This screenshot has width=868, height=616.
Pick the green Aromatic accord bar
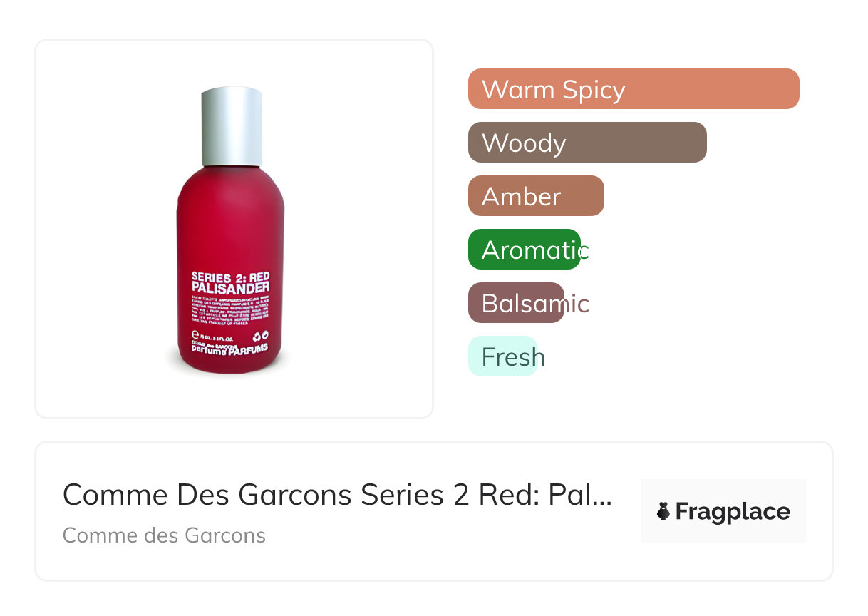pyautogui.click(x=525, y=250)
